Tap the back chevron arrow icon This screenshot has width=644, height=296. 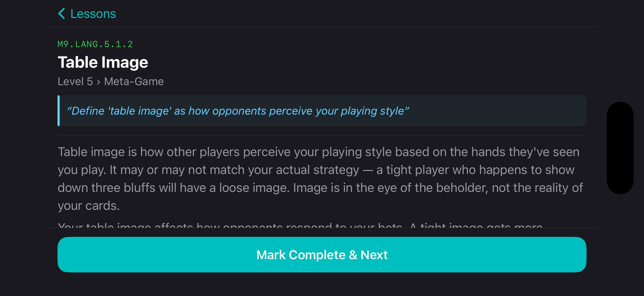[x=61, y=13]
